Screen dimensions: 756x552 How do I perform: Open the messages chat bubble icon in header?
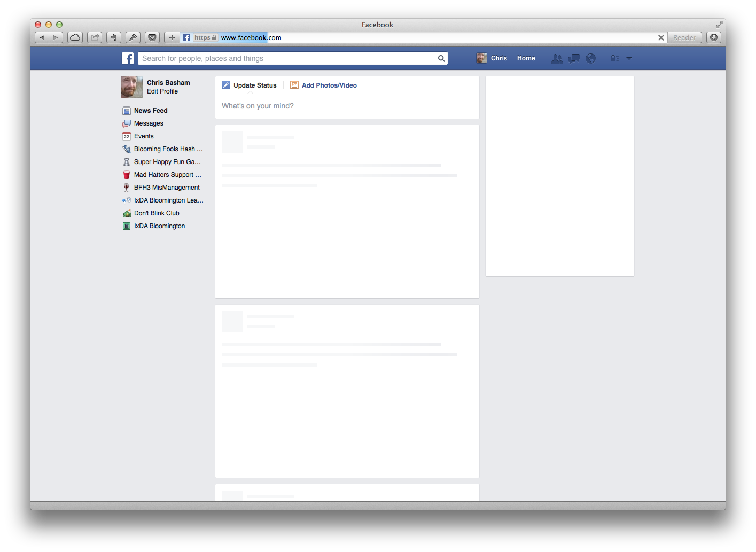pos(574,58)
